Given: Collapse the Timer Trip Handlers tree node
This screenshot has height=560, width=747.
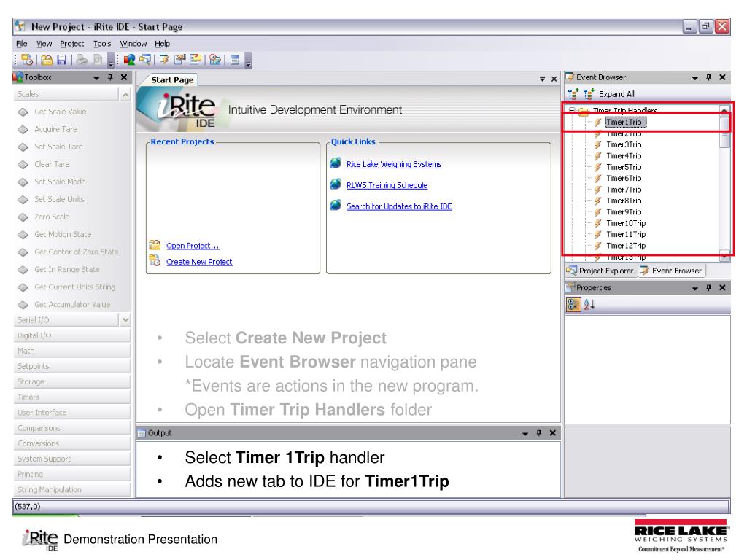Looking at the screenshot, I should click(572, 111).
